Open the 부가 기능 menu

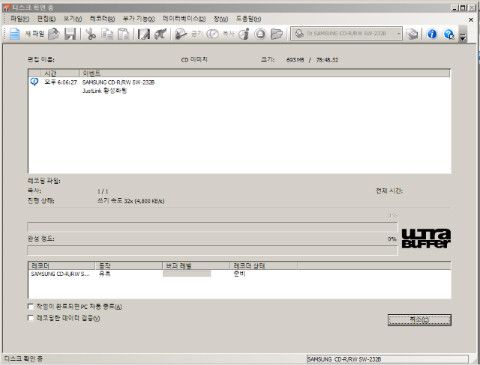(139, 19)
